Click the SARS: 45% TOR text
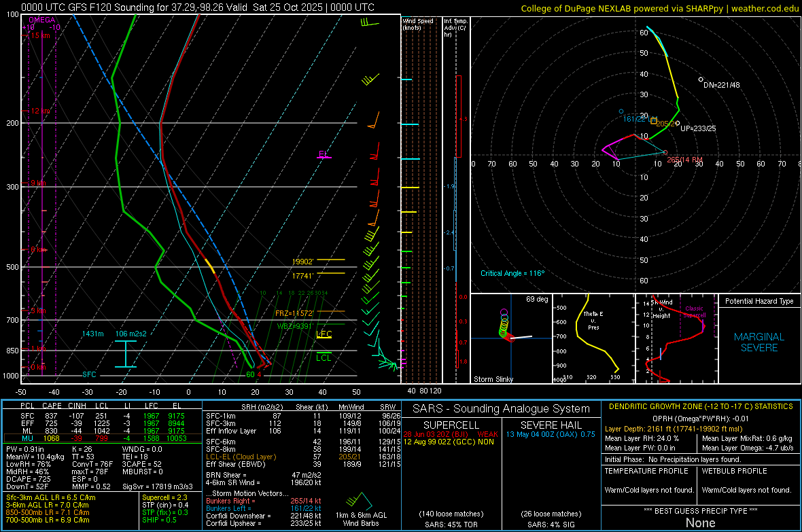 pos(451,525)
